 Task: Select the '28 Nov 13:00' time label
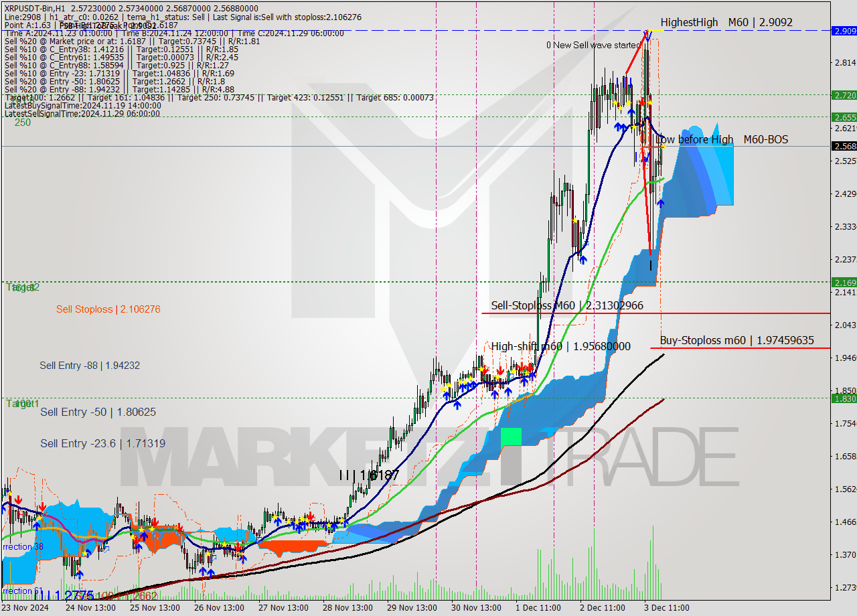(347, 607)
